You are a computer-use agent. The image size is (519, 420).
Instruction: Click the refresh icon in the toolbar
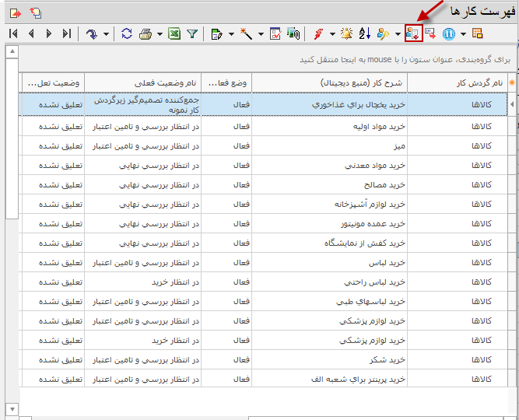coord(128,34)
